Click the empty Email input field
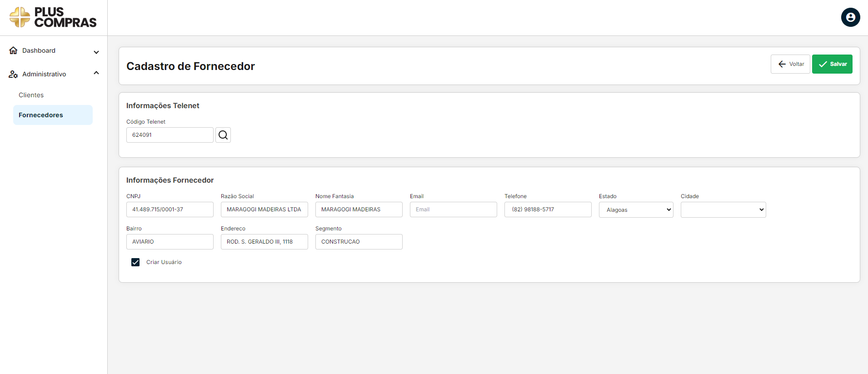 pyautogui.click(x=454, y=209)
